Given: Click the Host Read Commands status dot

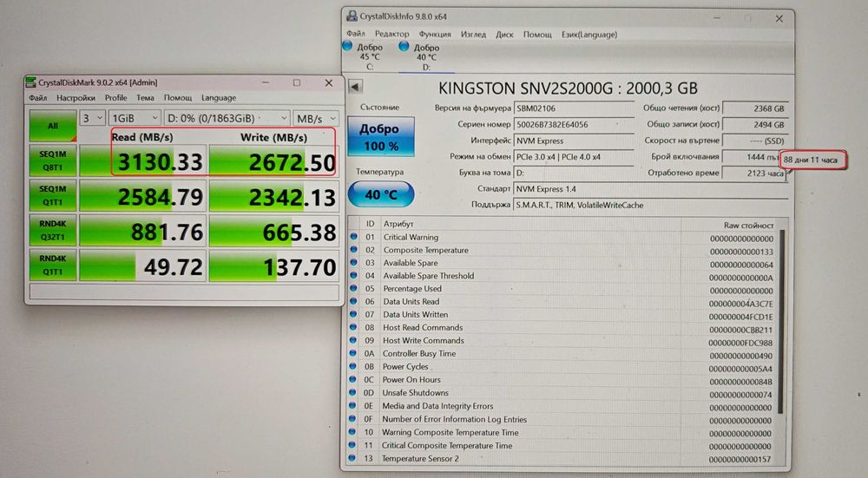Looking at the screenshot, I should pos(353,327).
